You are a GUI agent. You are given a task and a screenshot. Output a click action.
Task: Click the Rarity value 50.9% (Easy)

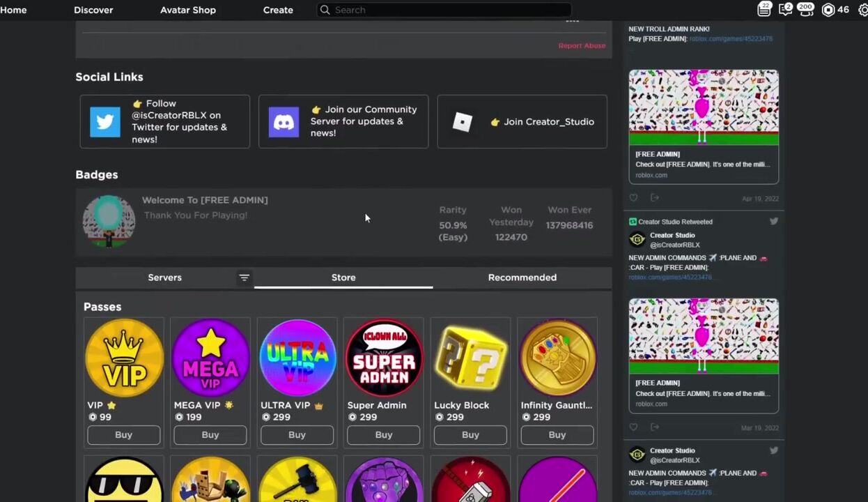click(x=453, y=231)
